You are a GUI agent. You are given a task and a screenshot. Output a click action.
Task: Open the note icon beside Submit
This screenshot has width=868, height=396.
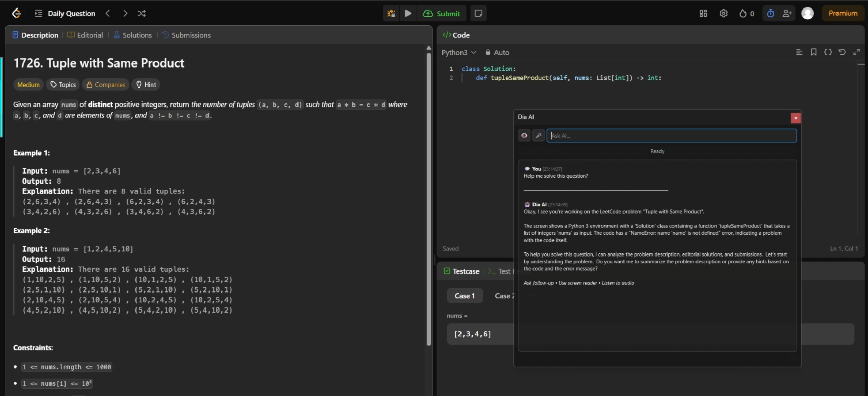478,13
